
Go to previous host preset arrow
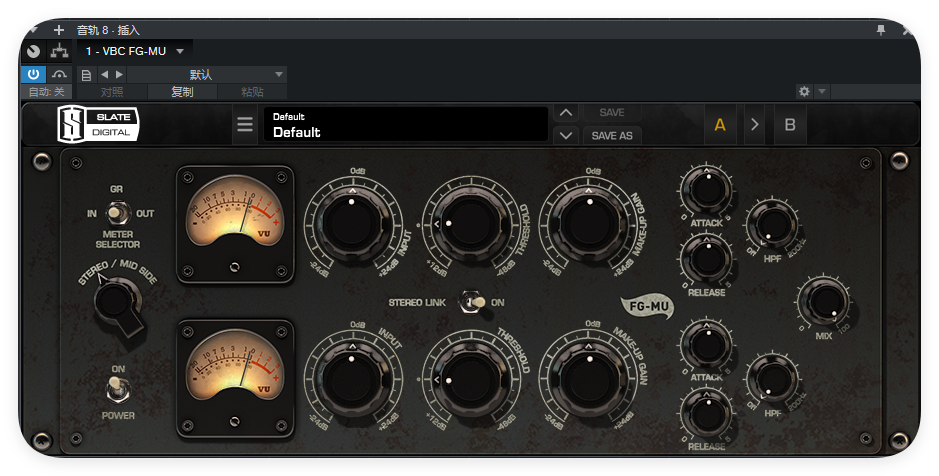pos(105,74)
